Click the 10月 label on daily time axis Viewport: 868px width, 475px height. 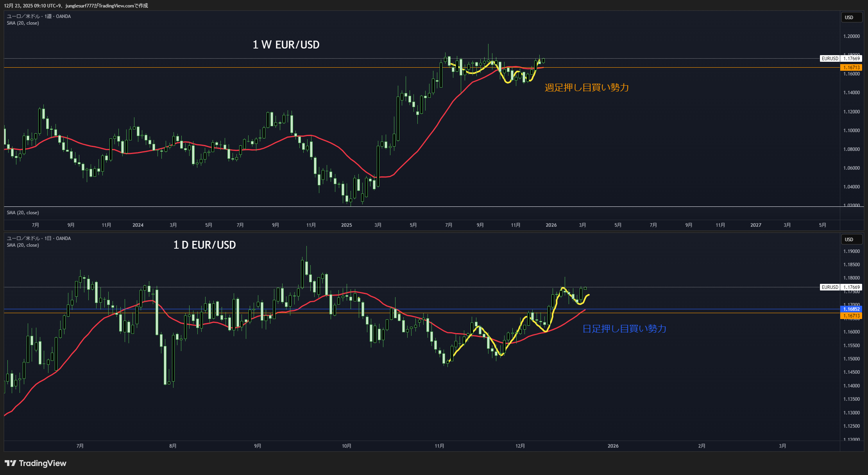point(346,446)
